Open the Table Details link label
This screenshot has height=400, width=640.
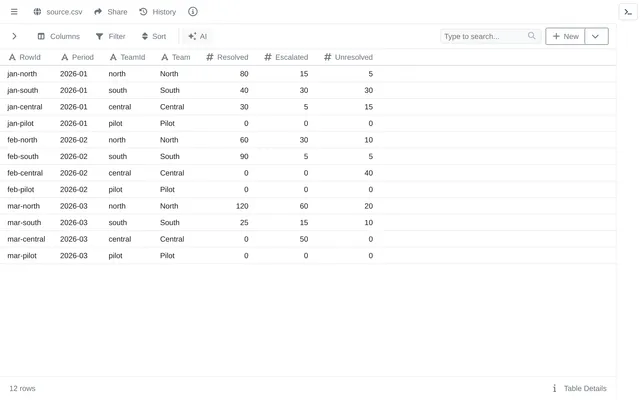pos(585,388)
